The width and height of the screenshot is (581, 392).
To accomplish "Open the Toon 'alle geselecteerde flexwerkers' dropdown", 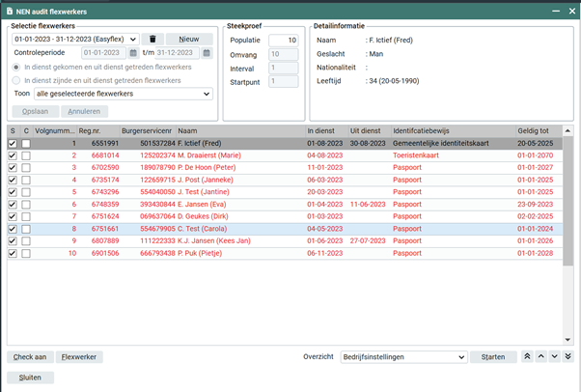I will point(207,95).
